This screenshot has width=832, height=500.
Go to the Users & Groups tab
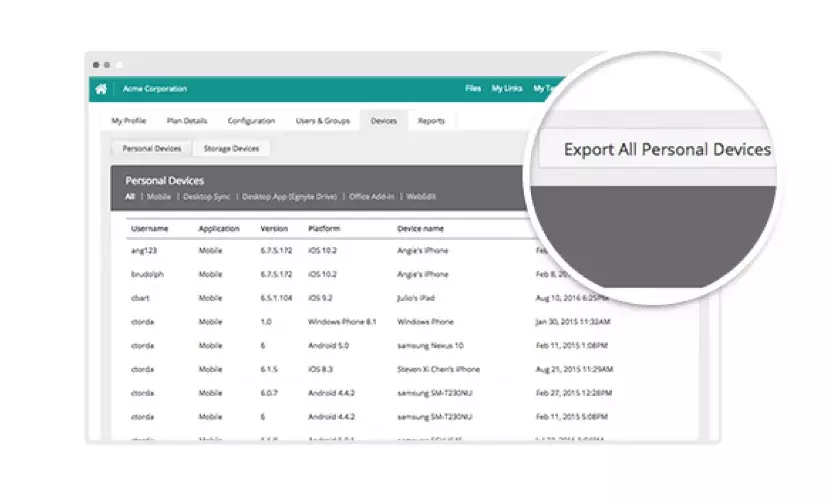(x=323, y=120)
